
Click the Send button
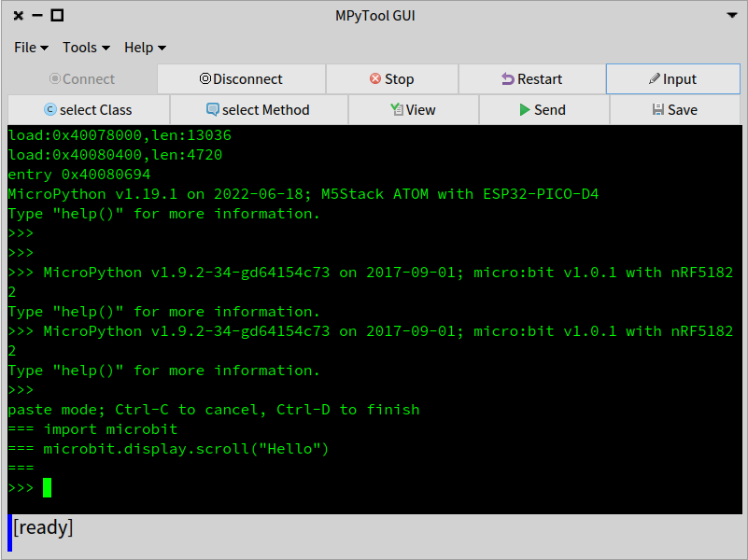543,110
